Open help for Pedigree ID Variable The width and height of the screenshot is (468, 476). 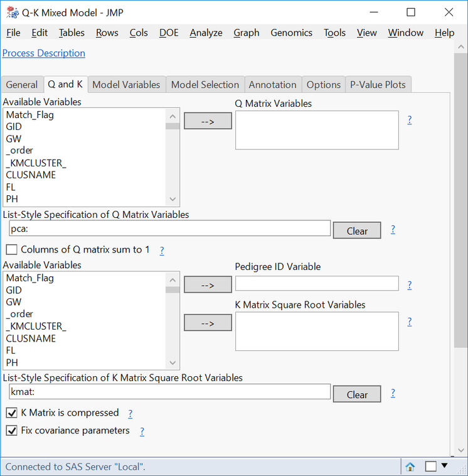[x=410, y=284]
